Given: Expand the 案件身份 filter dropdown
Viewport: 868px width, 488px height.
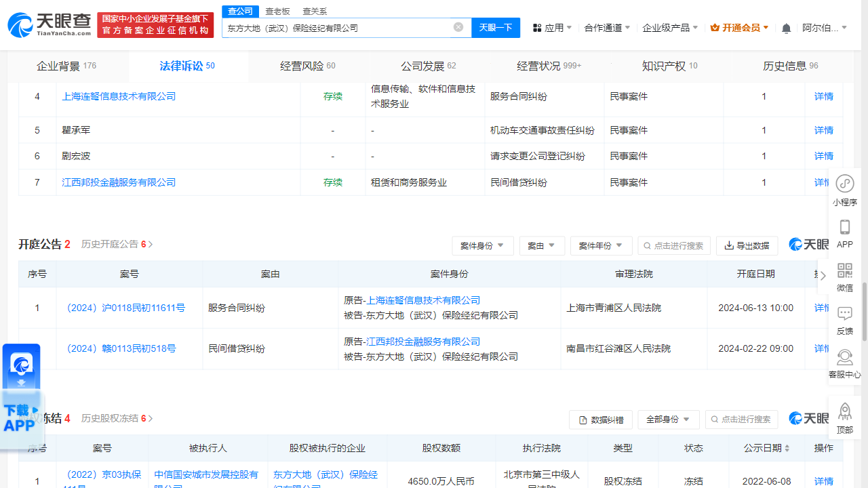Looking at the screenshot, I should pyautogui.click(x=483, y=245).
